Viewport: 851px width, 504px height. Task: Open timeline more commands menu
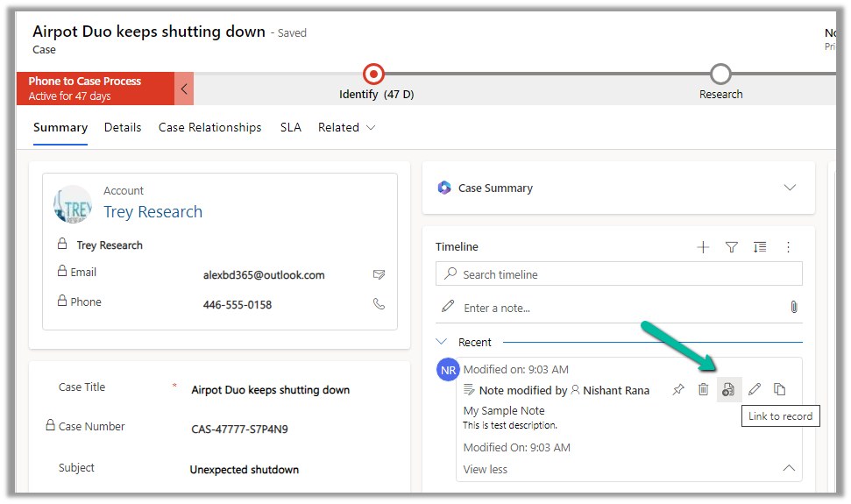pos(788,248)
